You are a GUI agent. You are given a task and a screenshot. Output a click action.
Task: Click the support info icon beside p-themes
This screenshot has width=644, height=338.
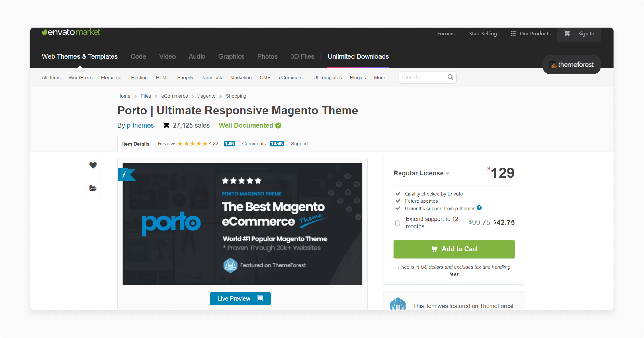point(479,208)
